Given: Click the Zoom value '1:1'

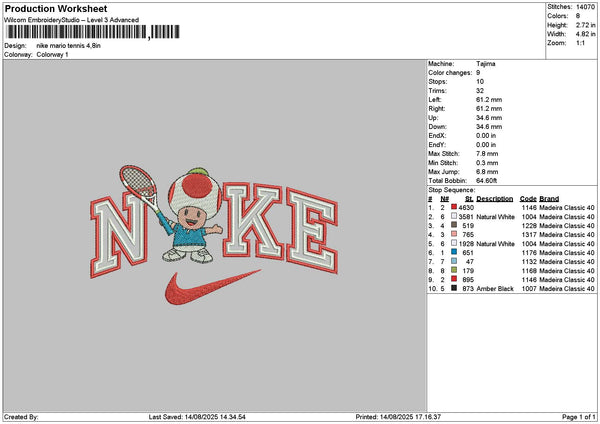Looking at the screenshot, I should click(x=580, y=43).
